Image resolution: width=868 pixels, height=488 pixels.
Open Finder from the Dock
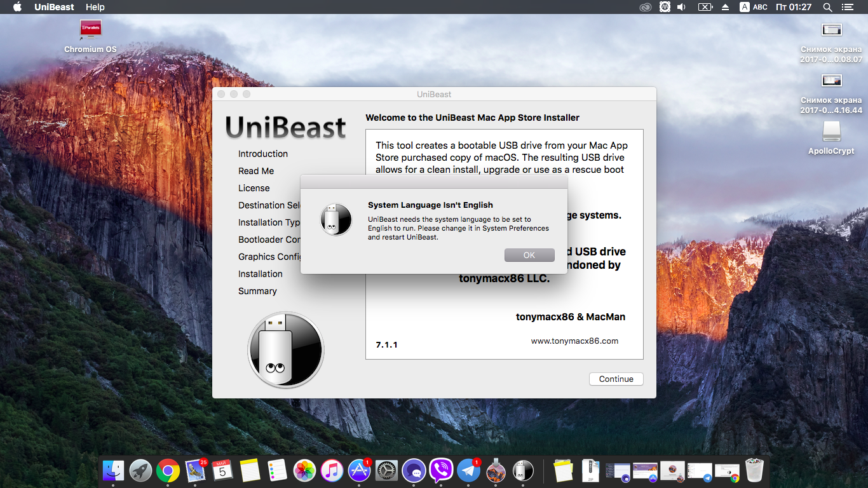pyautogui.click(x=113, y=470)
